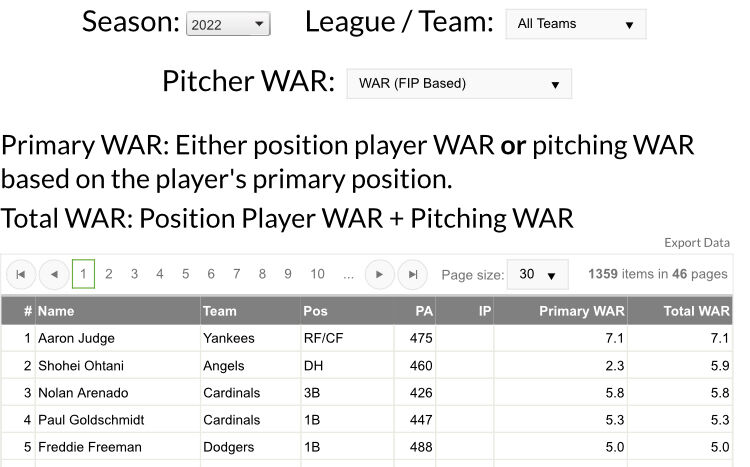Go to page 10 in pager
This screenshot has height=467, width=750.
click(318, 274)
